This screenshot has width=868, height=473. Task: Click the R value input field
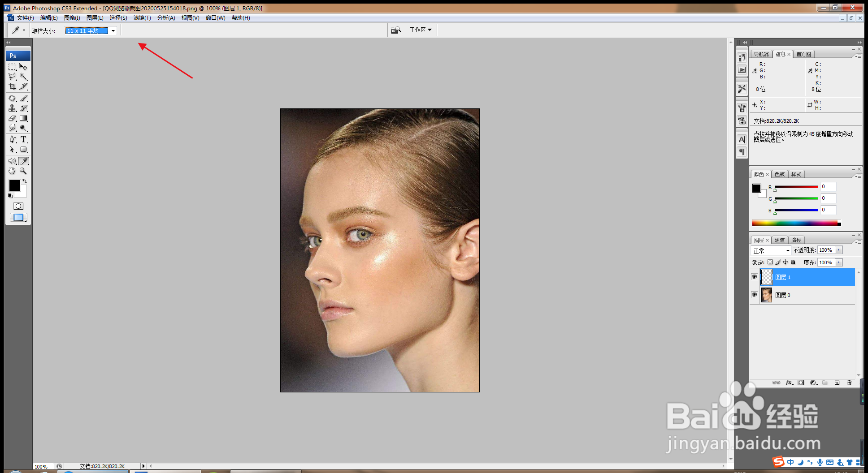[x=828, y=187]
